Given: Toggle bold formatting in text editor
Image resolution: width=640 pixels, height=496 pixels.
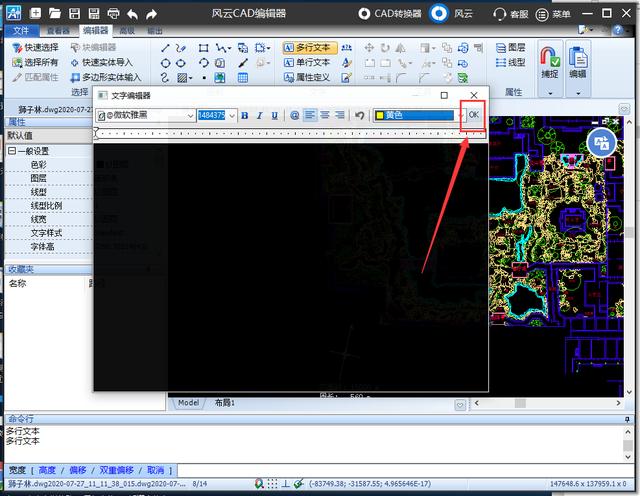Looking at the screenshot, I should coord(244,116).
